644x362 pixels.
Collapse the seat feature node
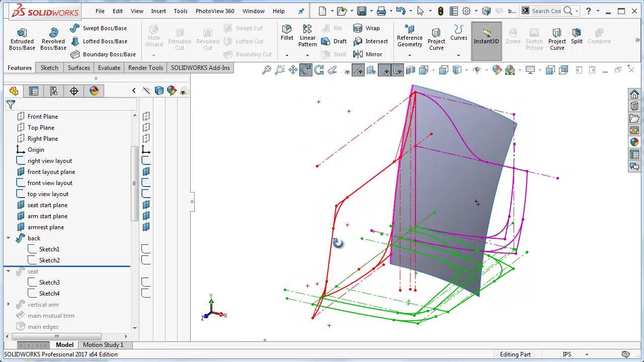click(x=9, y=271)
